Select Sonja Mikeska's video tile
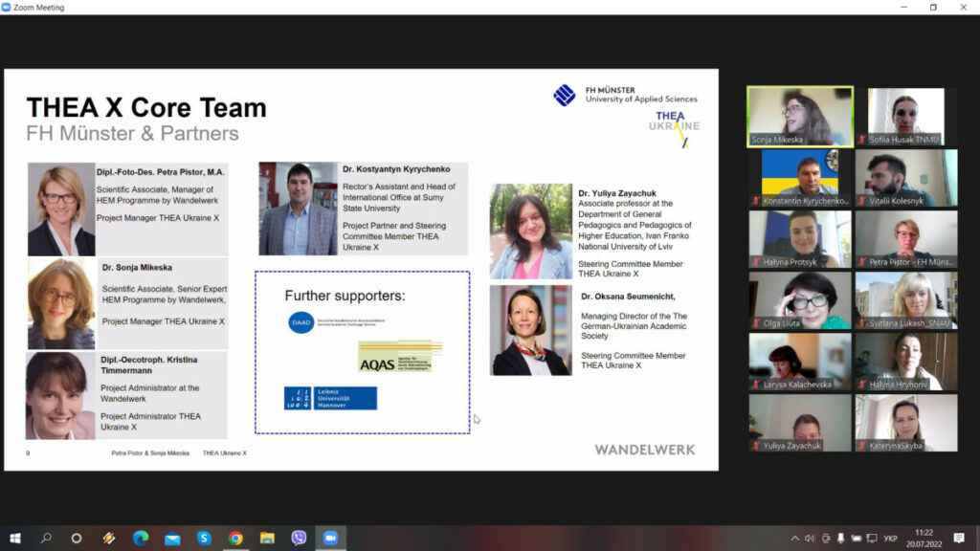 click(x=800, y=117)
